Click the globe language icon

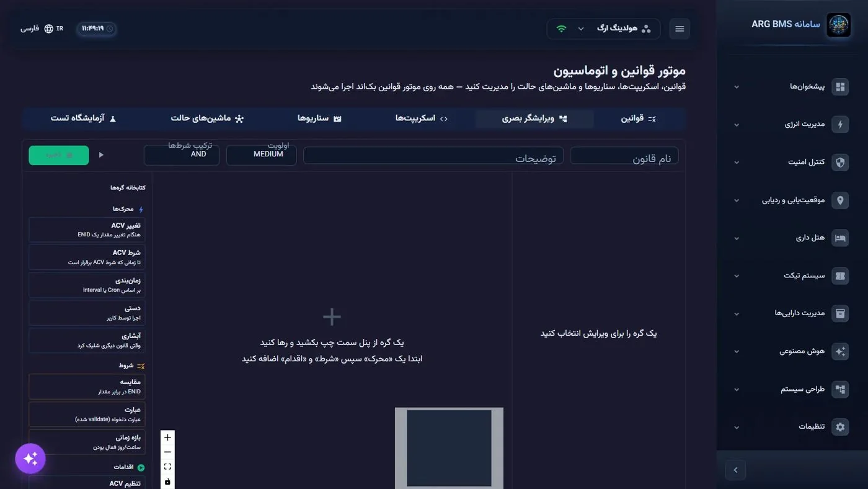click(49, 29)
